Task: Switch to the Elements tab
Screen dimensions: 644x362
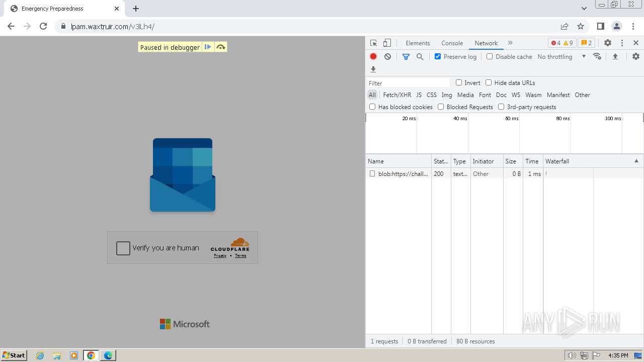Action: tap(418, 43)
